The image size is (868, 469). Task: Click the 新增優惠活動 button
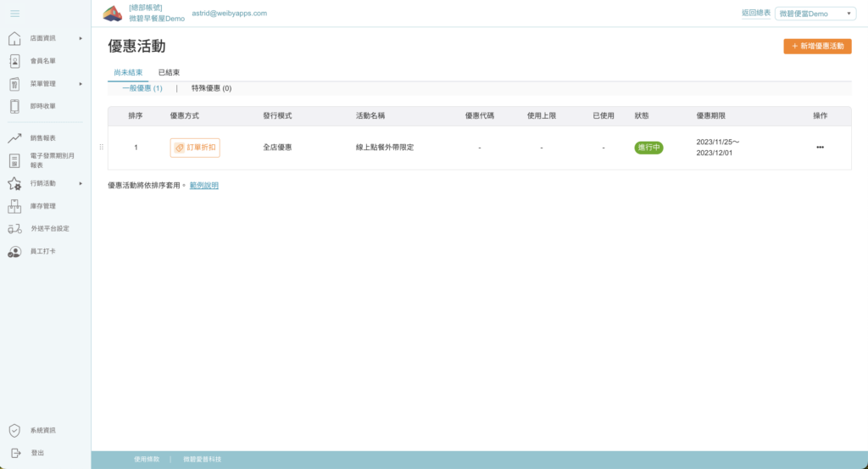point(817,46)
